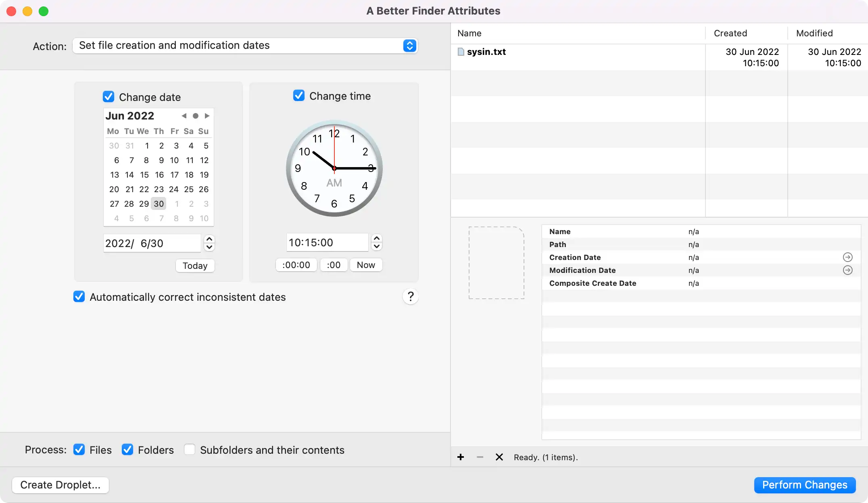This screenshot has height=503, width=868.
Task: Select June 20 in the calendar
Action: [x=114, y=189]
